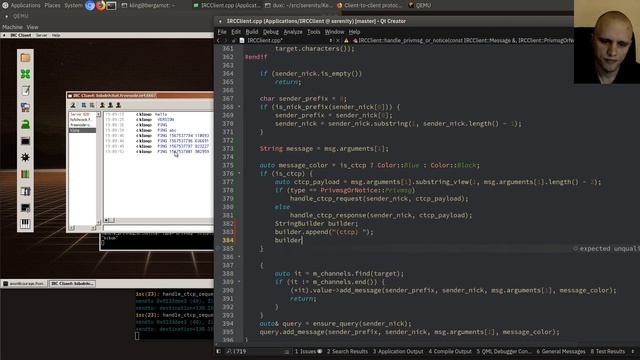
Task: Collapse the code fold at line 368
Action: (x=239, y=107)
